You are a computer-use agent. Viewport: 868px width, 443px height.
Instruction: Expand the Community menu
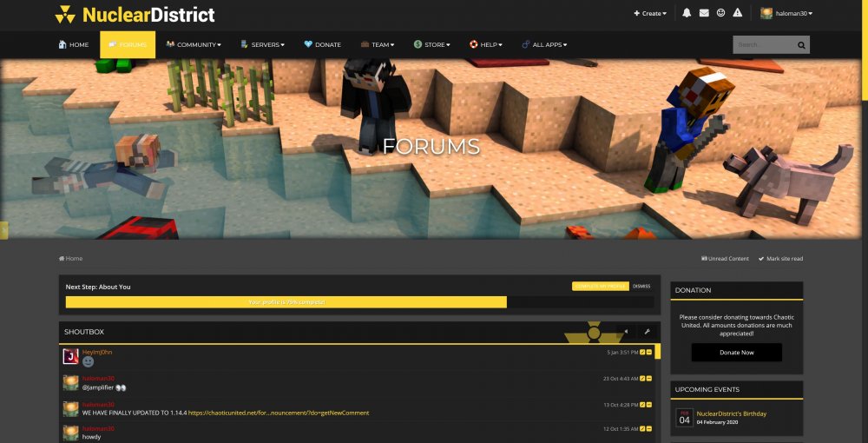(x=194, y=45)
